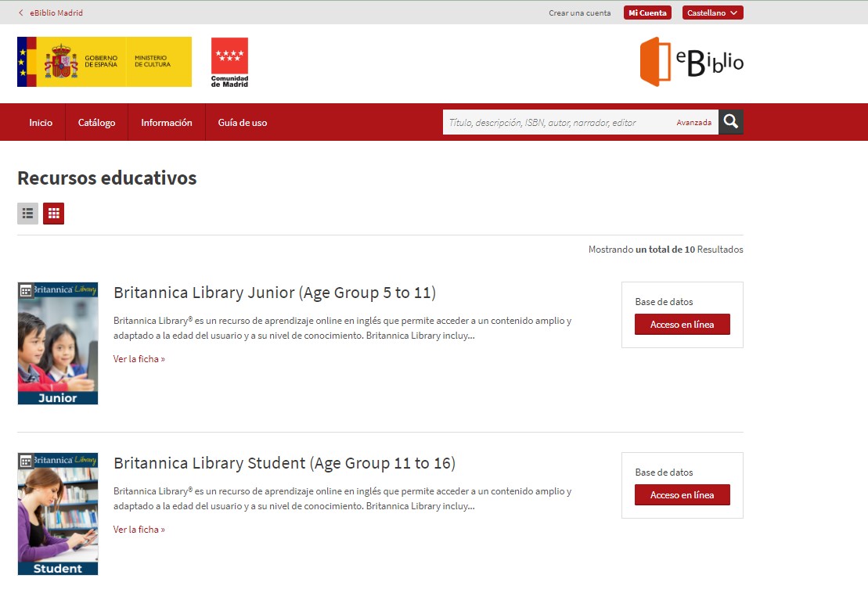Switch to list view layout
The image size is (868, 600).
click(27, 214)
